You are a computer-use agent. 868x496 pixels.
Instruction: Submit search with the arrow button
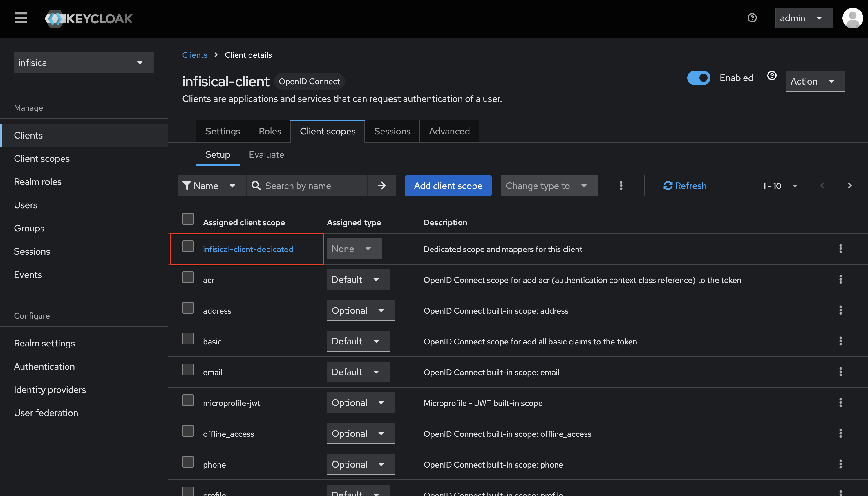click(381, 186)
